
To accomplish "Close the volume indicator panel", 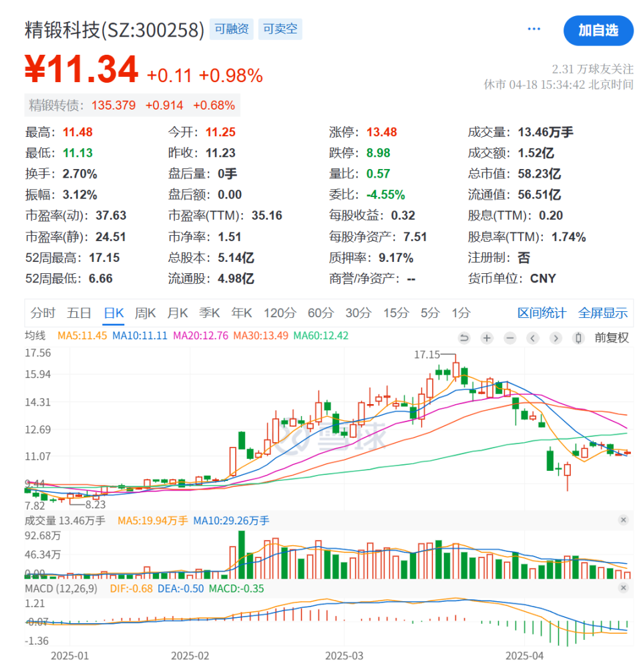I will point(624,520).
